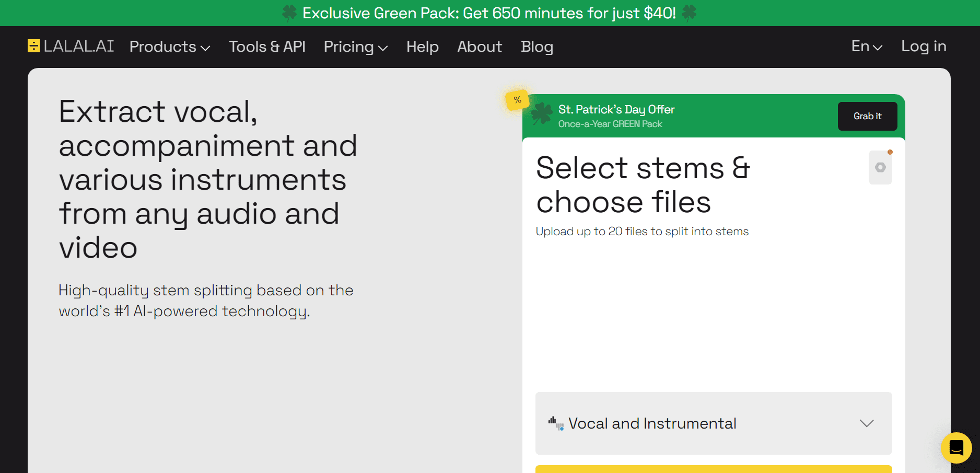Click the LALAL.AI yellow logo icon

click(34, 46)
